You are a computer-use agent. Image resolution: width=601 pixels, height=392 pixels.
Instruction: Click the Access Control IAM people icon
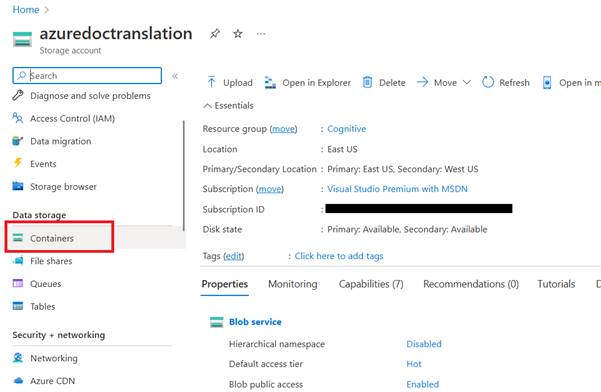(x=18, y=118)
